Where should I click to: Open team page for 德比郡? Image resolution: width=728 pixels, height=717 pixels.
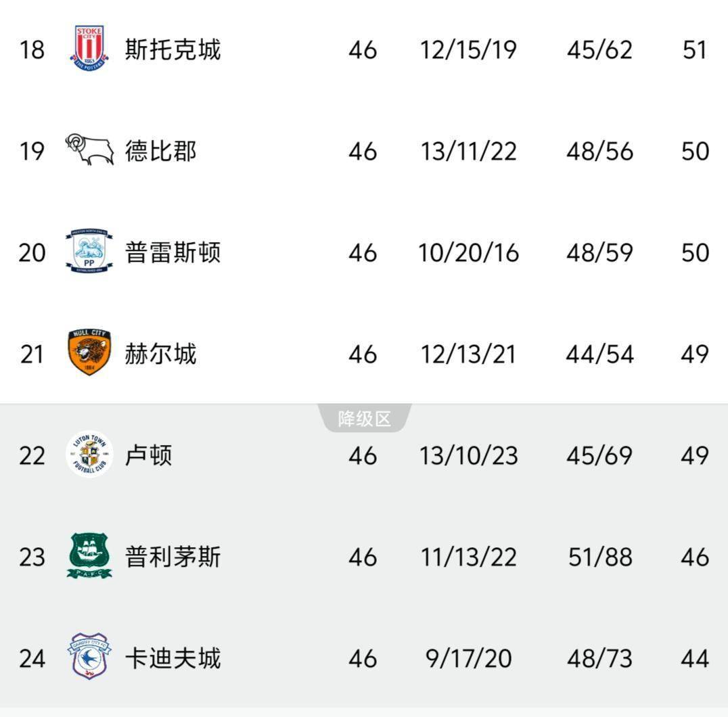(x=160, y=151)
